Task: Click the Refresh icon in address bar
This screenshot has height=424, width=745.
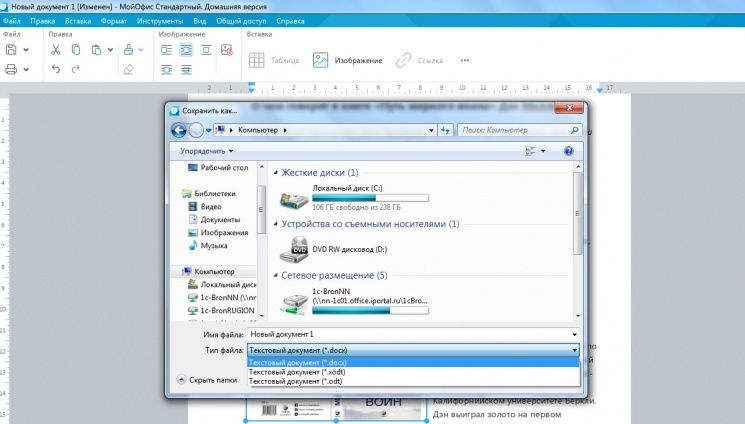Action: click(445, 130)
